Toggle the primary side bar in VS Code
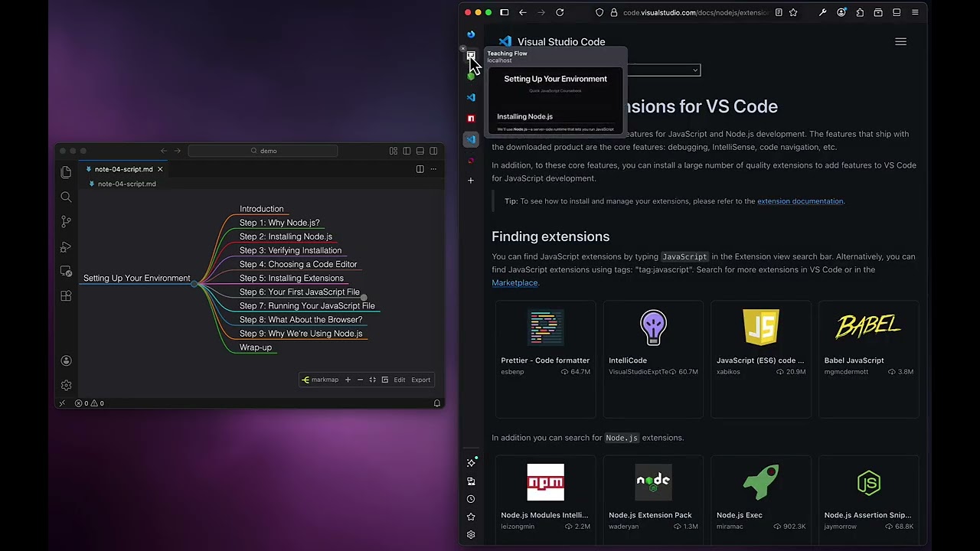Screen dimensions: 980x551 407,151
